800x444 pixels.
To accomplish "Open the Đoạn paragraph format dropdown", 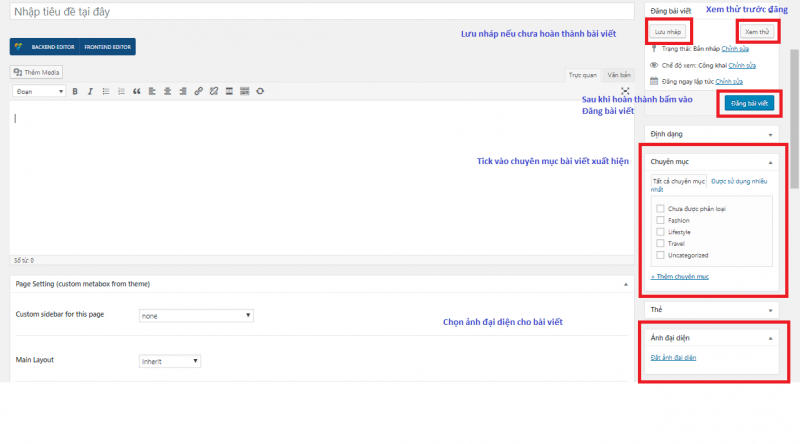I will pos(40,91).
